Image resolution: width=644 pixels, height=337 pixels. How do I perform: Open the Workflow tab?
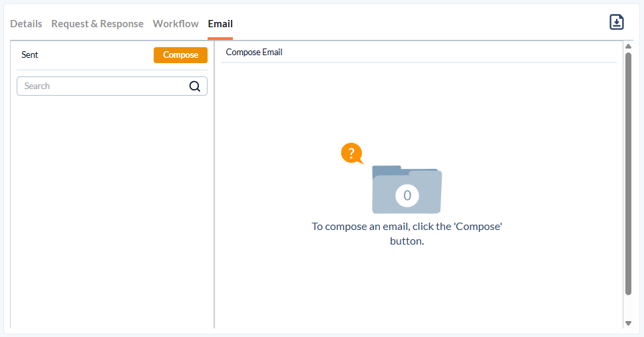click(x=176, y=24)
